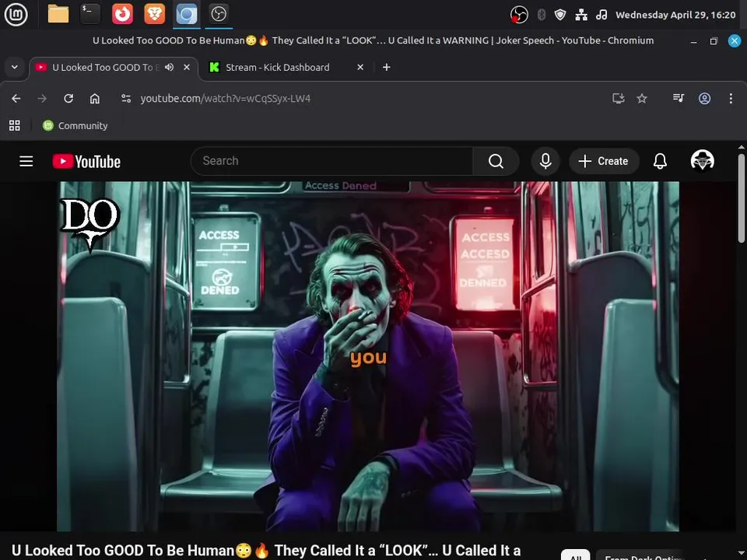
Task: Switch to the Chromium window in the panel
Action: [x=186, y=14]
